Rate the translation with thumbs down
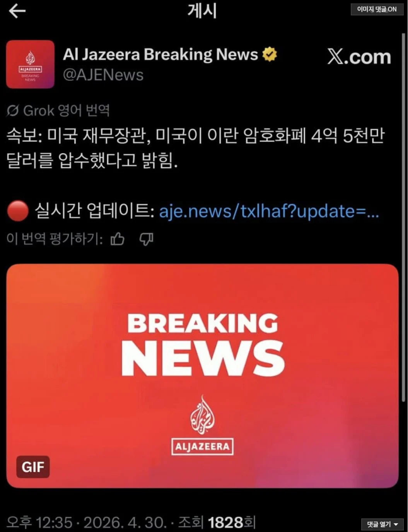408x532 pixels. [146, 239]
